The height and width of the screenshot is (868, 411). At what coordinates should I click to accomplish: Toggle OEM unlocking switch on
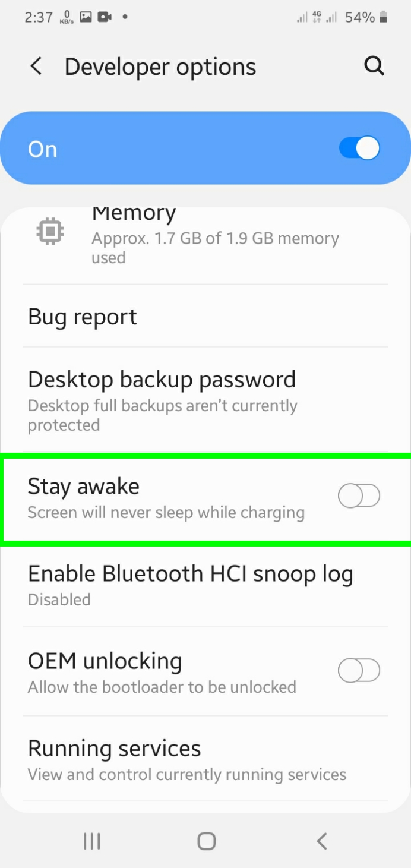click(359, 671)
